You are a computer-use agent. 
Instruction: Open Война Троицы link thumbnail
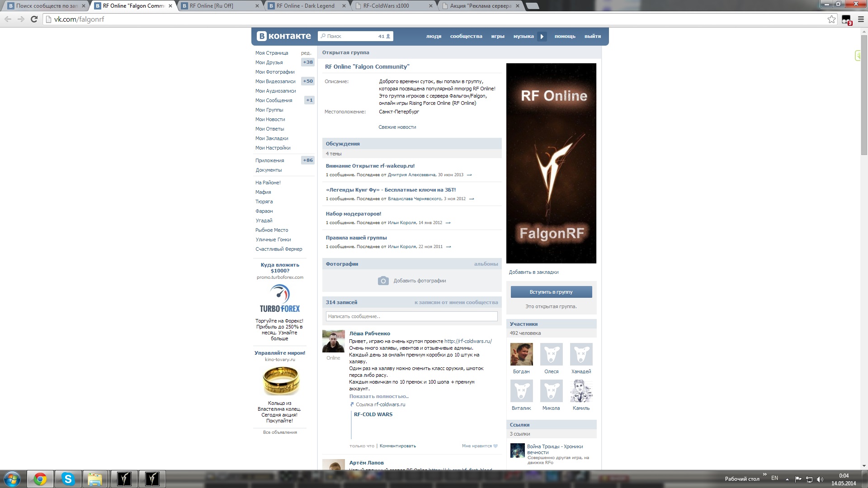pyautogui.click(x=517, y=450)
